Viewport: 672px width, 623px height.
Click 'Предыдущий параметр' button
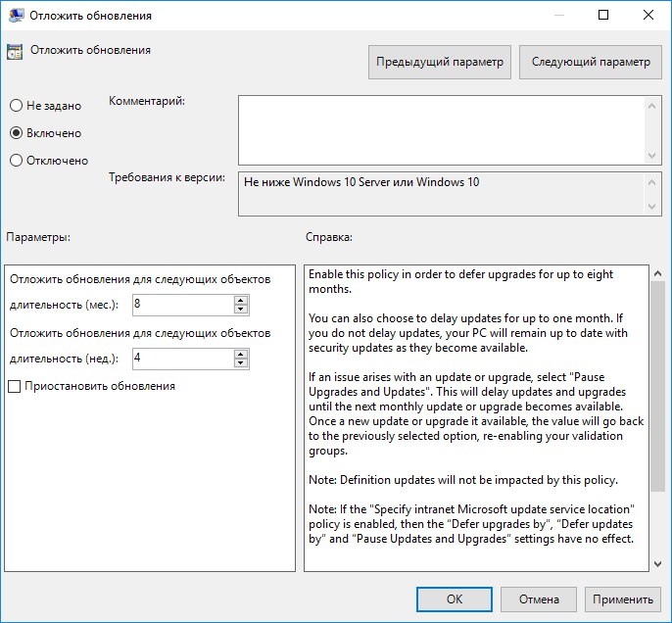(440, 62)
